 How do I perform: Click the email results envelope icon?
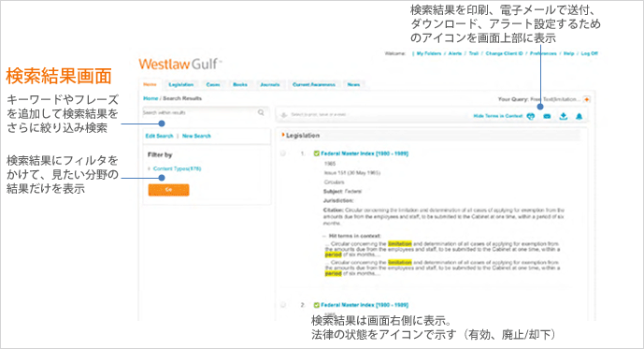pyautogui.click(x=547, y=116)
